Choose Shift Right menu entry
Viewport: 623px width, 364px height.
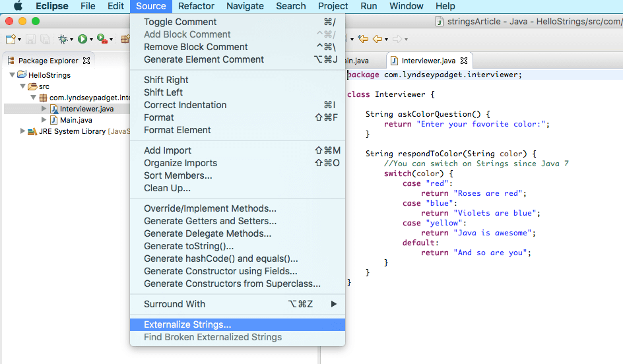point(238,80)
